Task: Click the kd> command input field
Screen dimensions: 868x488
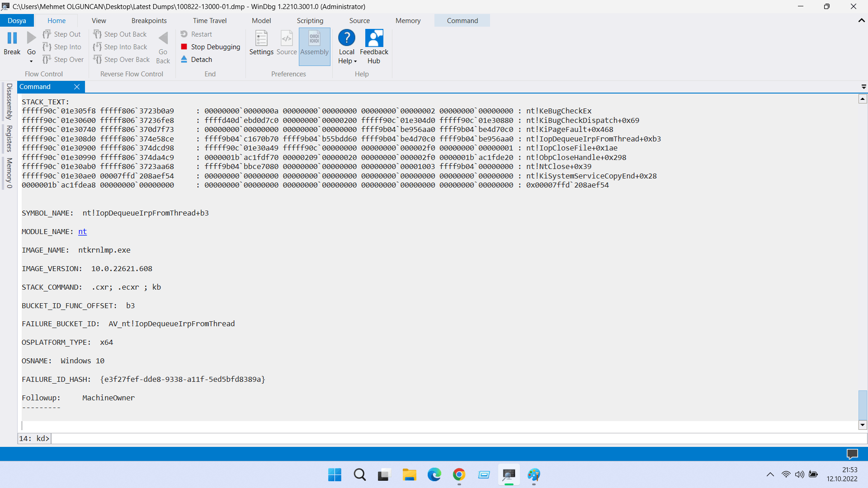Action: [x=452, y=438]
